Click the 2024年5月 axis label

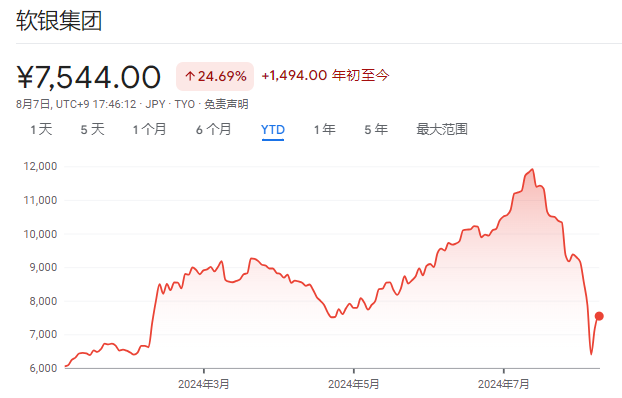[354, 384]
